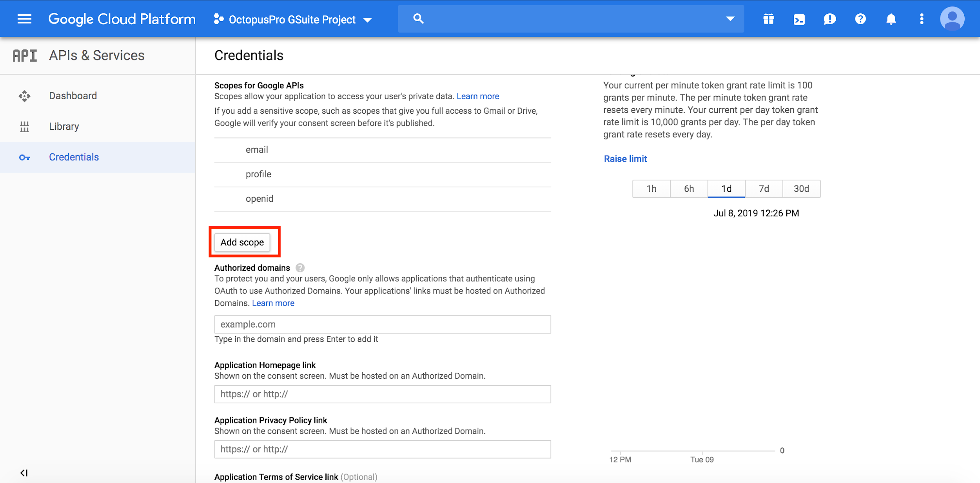Screen dimensions: 980x483
Task: Click the API logo icon
Action: point(25,55)
